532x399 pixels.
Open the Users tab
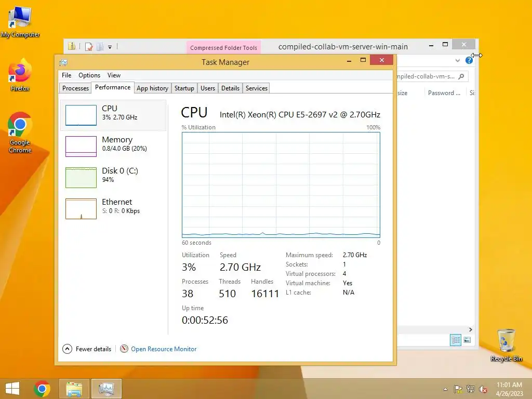[x=208, y=88]
